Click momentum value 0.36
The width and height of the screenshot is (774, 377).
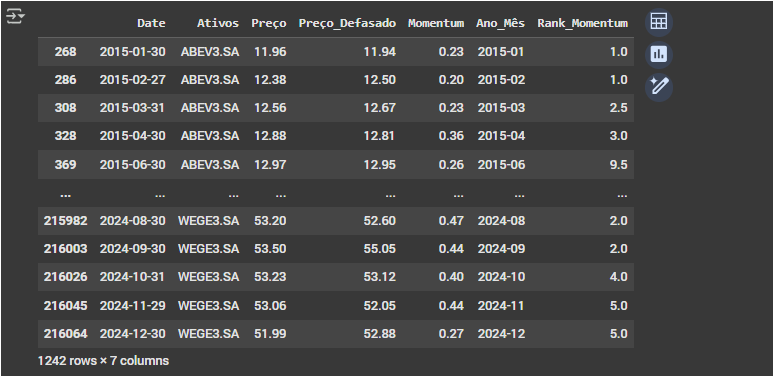point(451,136)
